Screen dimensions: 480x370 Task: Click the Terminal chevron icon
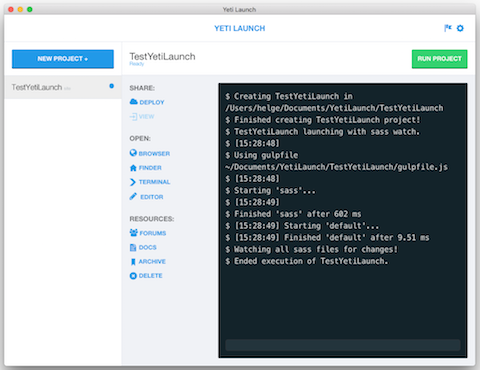click(133, 182)
